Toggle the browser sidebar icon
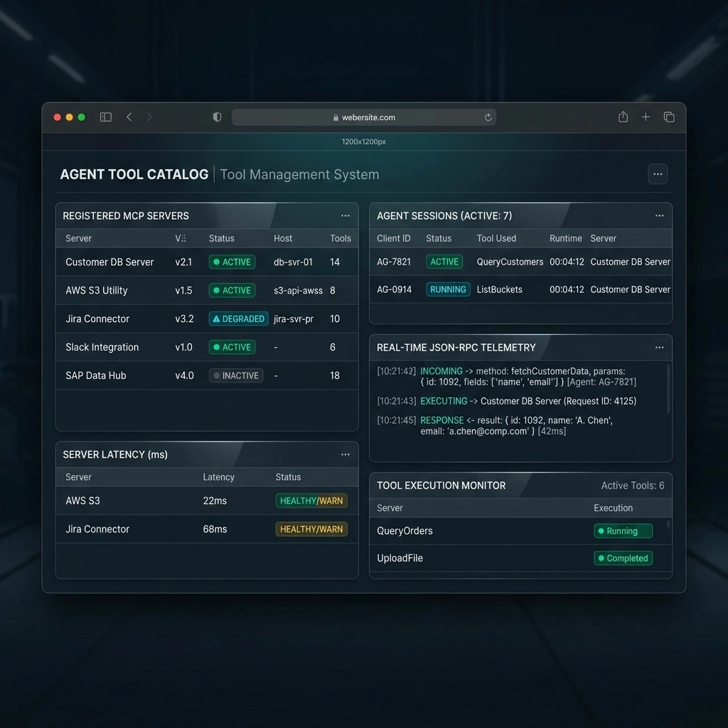The width and height of the screenshot is (728, 728). (106, 117)
